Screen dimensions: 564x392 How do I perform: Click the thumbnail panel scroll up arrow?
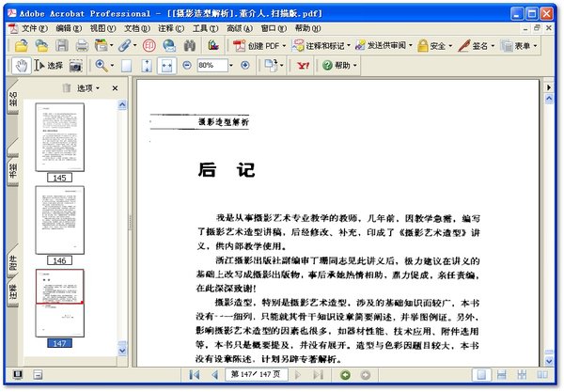tap(122, 104)
